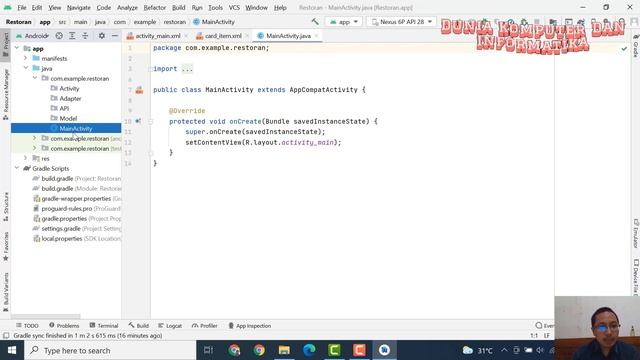Open the Build Variants side panel
Screen dimensions: 640x360
[6, 292]
